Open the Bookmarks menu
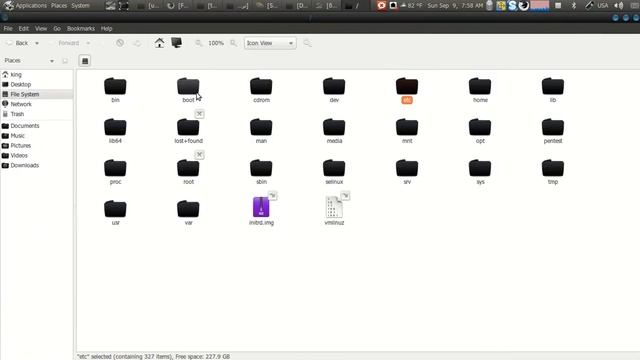This screenshot has height=360, width=640. pos(81,29)
